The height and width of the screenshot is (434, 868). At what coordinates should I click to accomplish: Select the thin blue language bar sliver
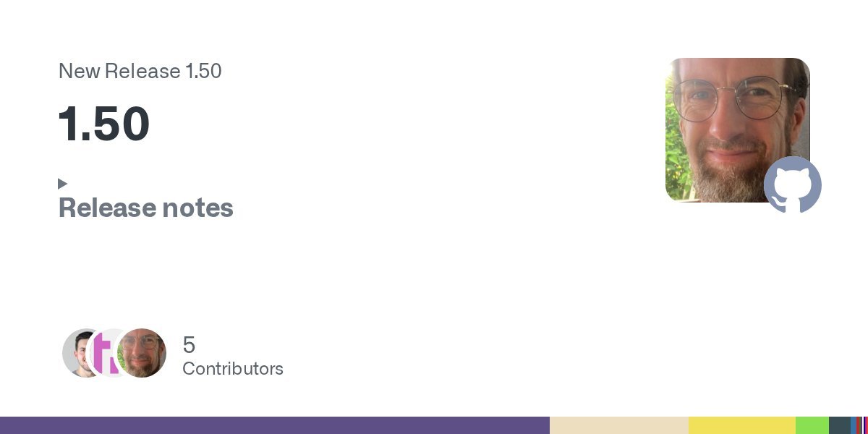pyautogui.click(x=854, y=425)
